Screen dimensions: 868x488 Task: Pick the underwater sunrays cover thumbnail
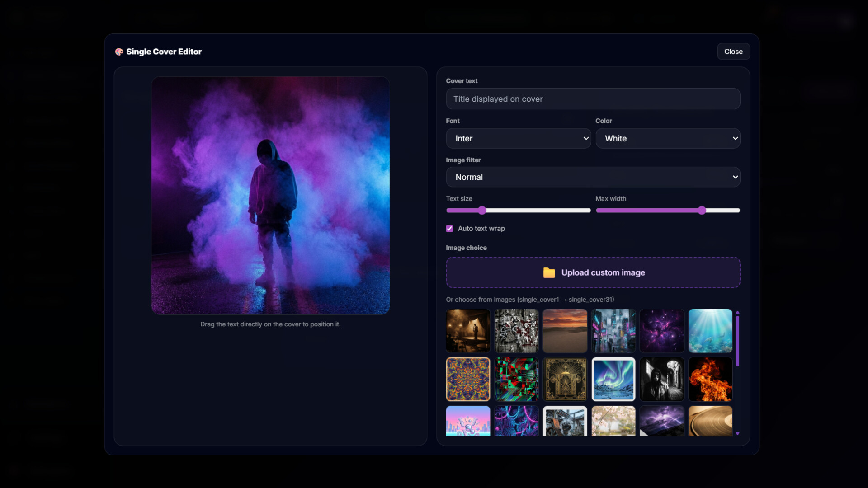click(710, 331)
